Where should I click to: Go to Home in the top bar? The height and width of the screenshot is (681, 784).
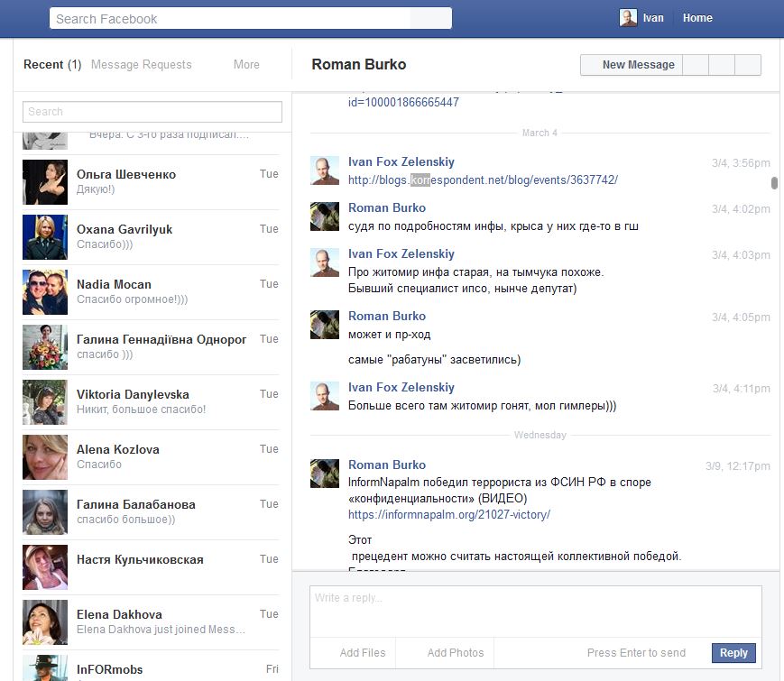pyautogui.click(x=697, y=18)
